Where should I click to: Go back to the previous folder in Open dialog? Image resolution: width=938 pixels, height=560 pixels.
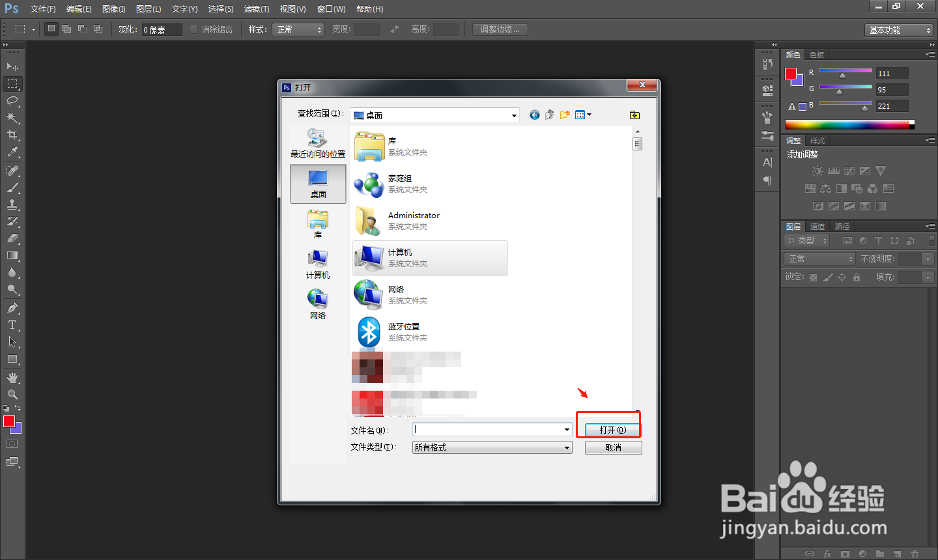coord(535,115)
